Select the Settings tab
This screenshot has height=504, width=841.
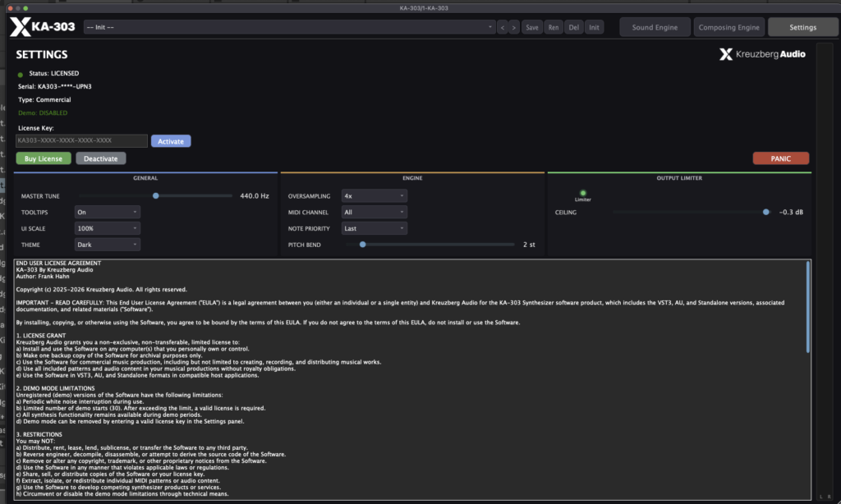click(x=802, y=27)
